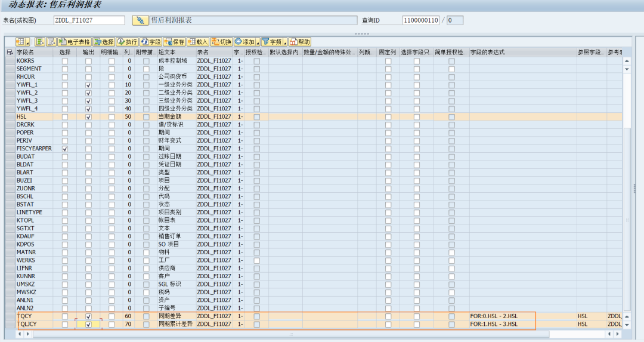644x342 pixels.
Task: Check 输出 checkbox for BUDAT row
Action: [88, 156]
